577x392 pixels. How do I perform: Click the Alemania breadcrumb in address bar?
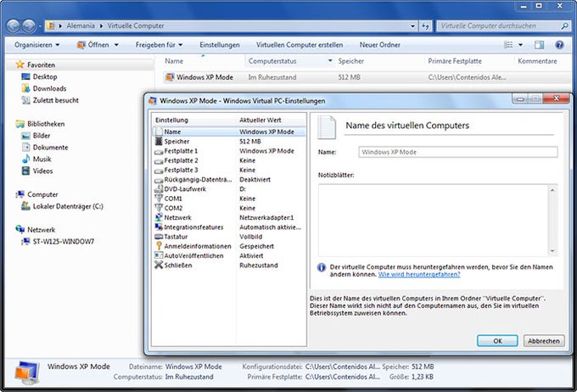81,25
